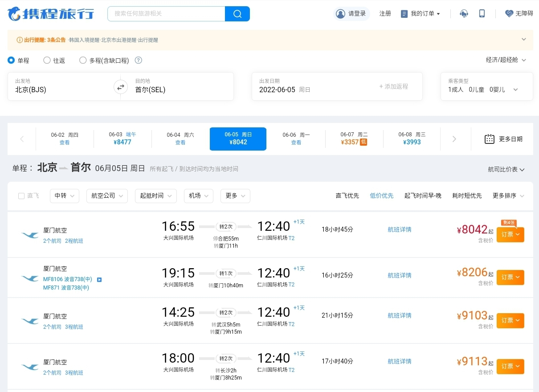The width and height of the screenshot is (539, 392).
Task: Click the 注册 register link
Action: pyautogui.click(x=385, y=14)
